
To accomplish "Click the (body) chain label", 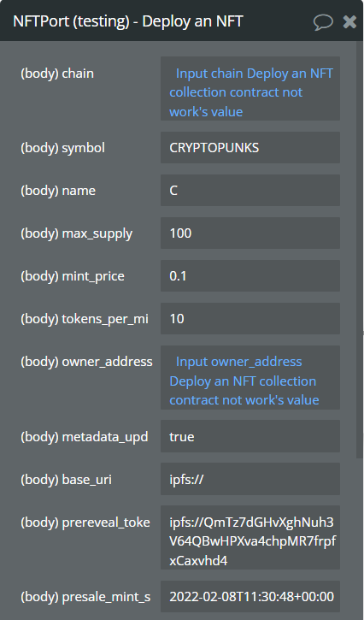I will coord(57,74).
